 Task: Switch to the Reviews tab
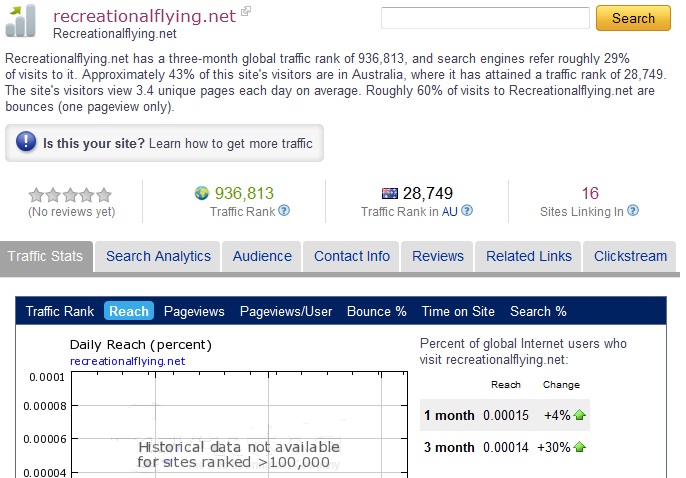[x=438, y=256]
